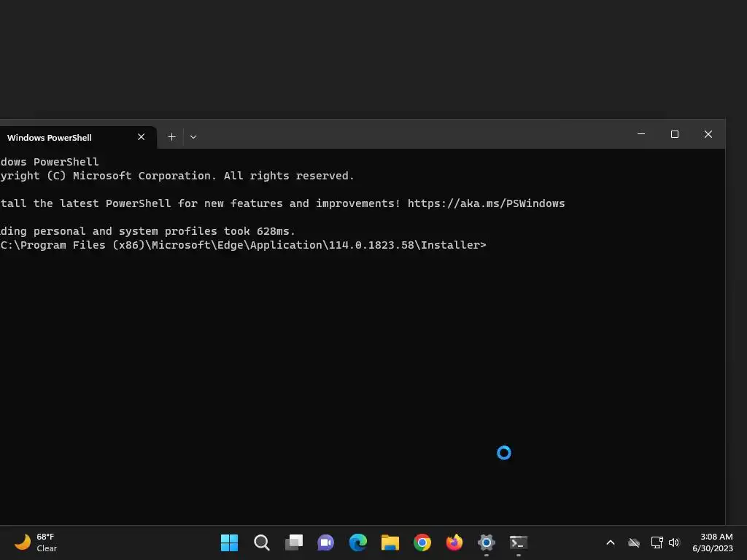Switch to Terminal taskbar icon
The height and width of the screenshot is (560, 747).
519,542
